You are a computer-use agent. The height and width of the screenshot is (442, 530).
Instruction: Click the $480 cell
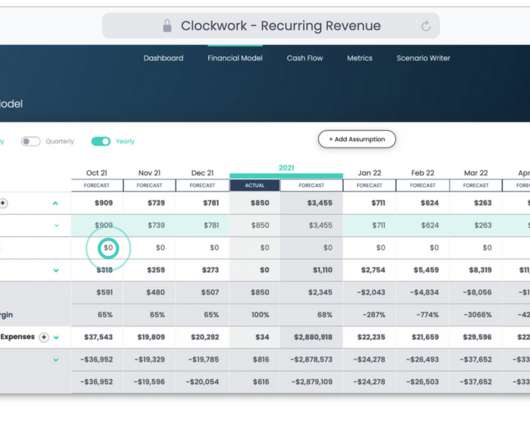(x=155, y=292)
